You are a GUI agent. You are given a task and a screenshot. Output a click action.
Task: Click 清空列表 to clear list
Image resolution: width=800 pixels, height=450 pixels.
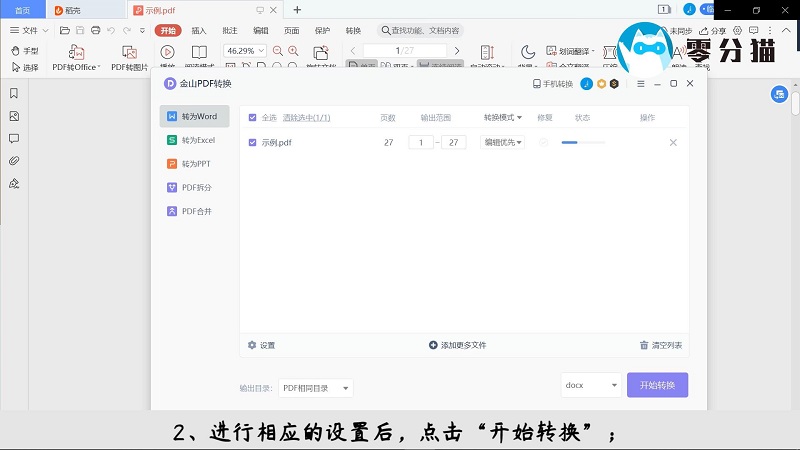661,345
